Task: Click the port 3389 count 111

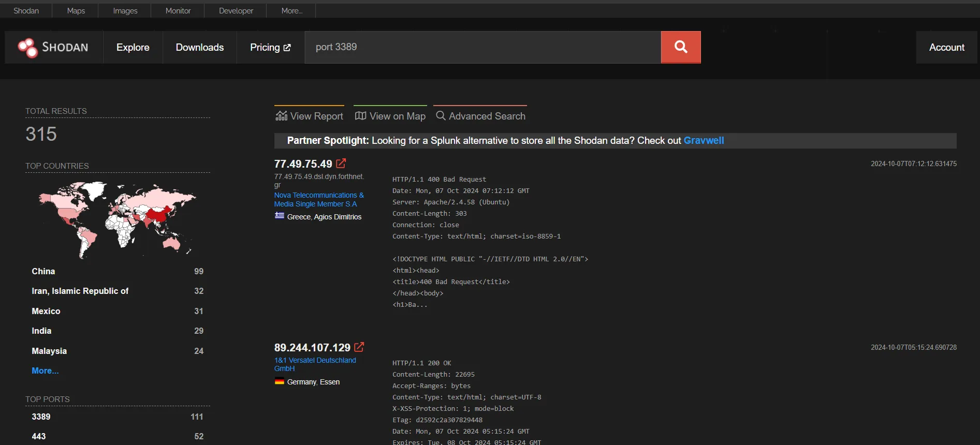Action: 197,417
